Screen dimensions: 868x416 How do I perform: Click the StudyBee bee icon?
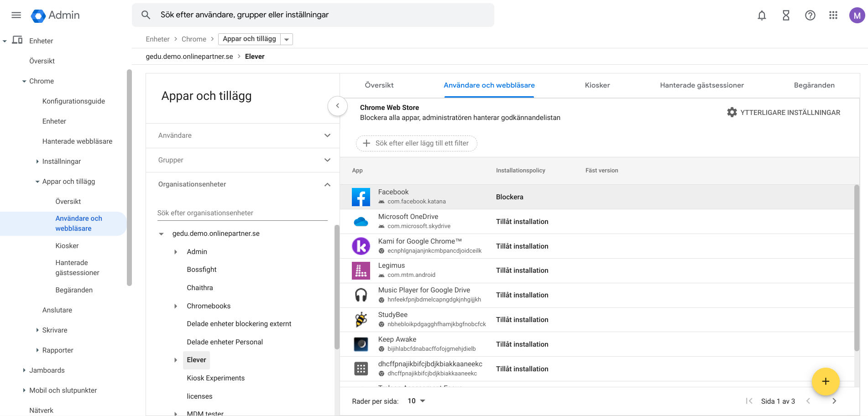(x=361, y=320)
